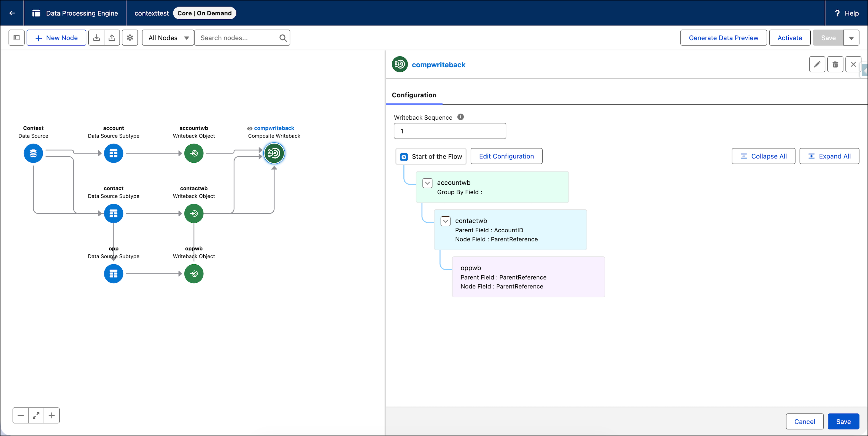Click the New Node button
Viewport: 868px width, 436px height.
click(x=56, y=38)
